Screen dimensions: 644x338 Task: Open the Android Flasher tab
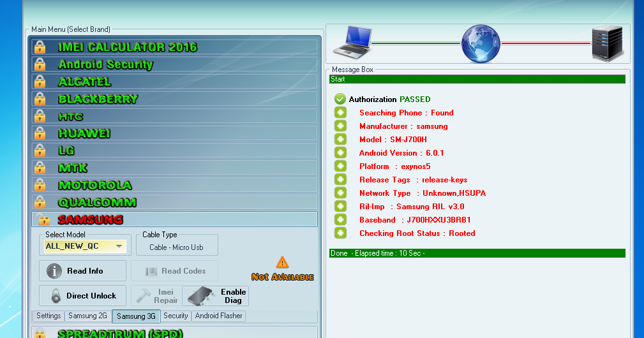coord(218,316)
